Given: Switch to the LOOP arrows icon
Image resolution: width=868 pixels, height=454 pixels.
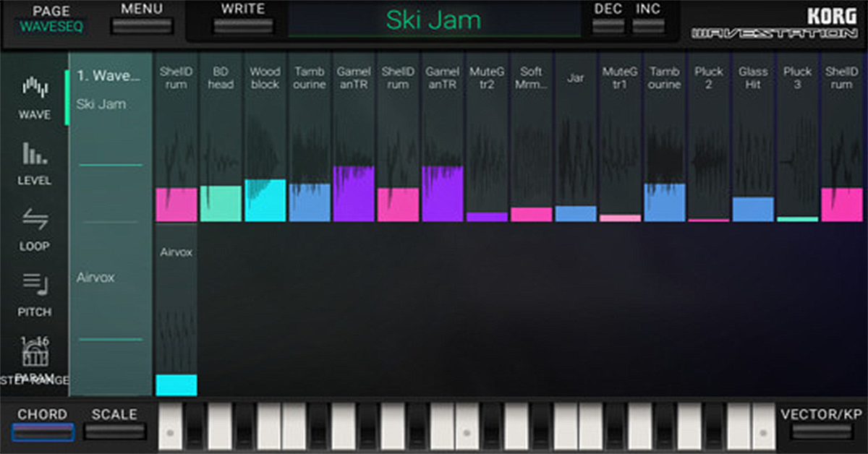Looking at the screenshot, I should click(34, 220).
